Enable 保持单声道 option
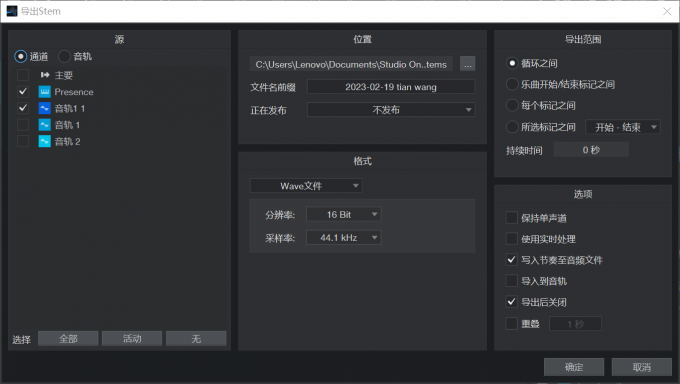The image size is (680, 384). tap(512, 218)
